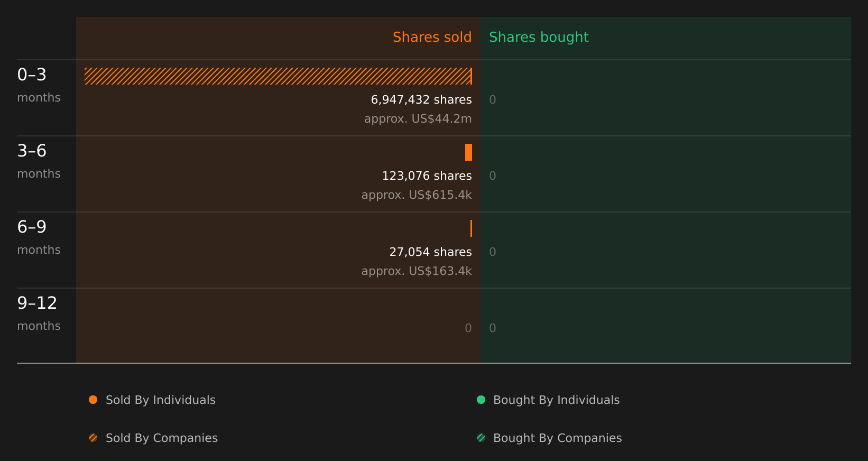This screenshot has width=868, height=461.
Task: Click the bought 0 in 0–3 months row
Action: pyautogui.click(x=493, y=100)
